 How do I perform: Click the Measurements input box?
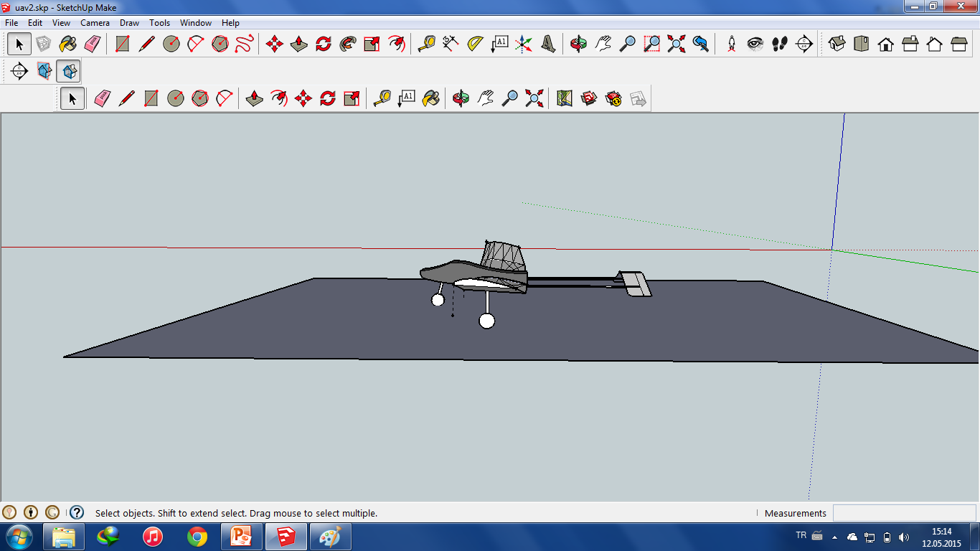pyautogui.click(x=904, y=513)
